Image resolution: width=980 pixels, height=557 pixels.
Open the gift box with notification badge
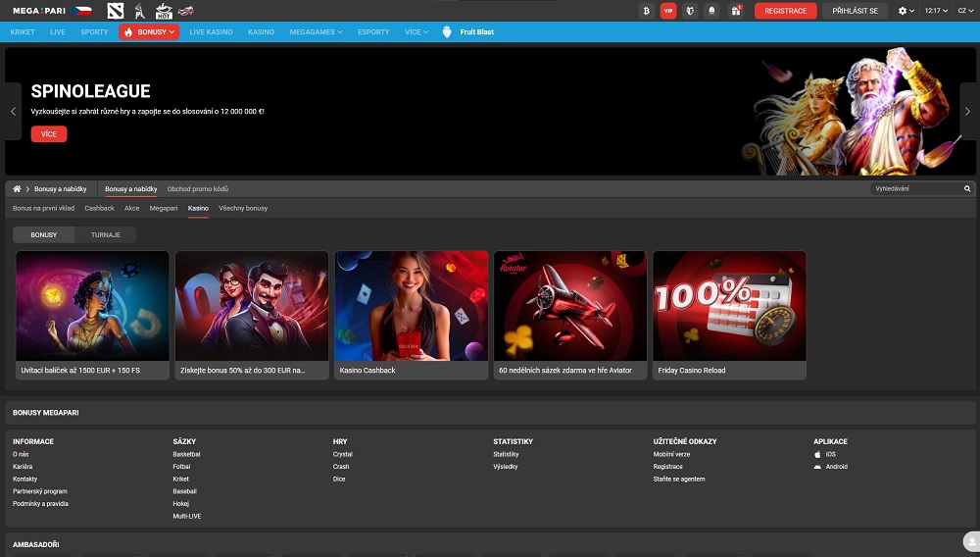point(736,11)
